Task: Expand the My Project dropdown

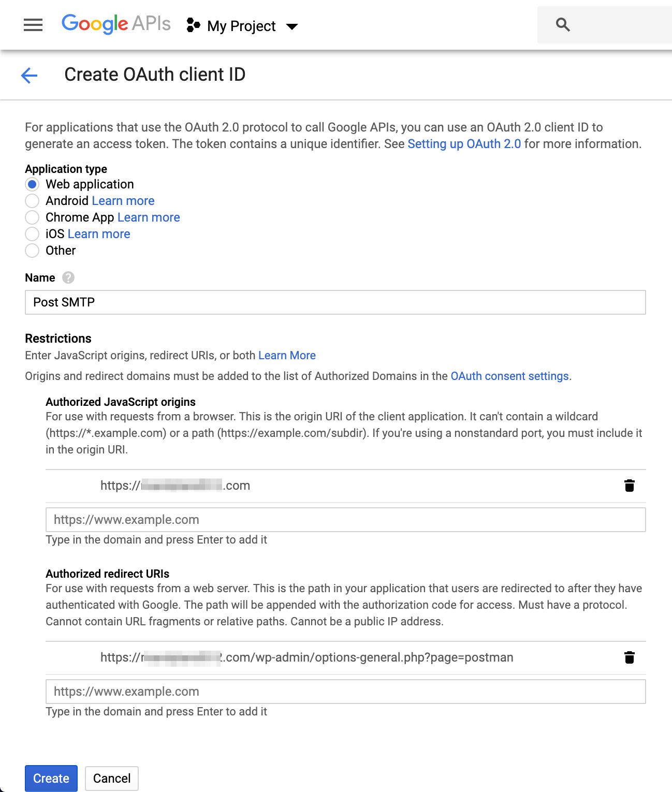Action: click(x=292, y=26)
